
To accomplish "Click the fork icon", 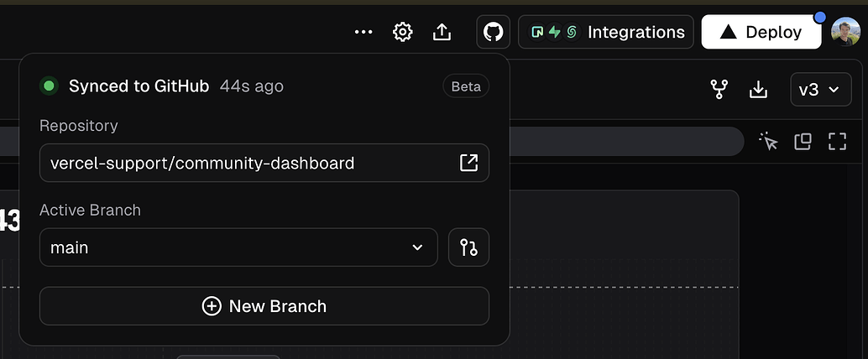I will tap(719, 89).
